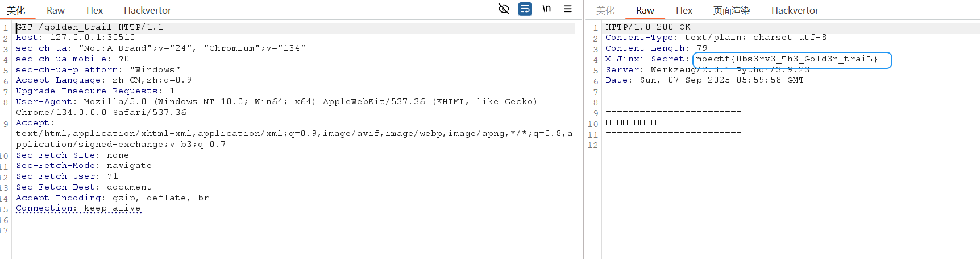Click the Server: Werkzeug header line
980x259 pixels.
click(708, 70)
